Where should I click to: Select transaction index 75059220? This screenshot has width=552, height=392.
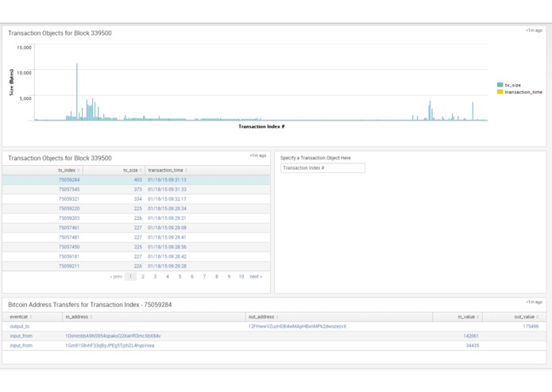tap(69, 209)
